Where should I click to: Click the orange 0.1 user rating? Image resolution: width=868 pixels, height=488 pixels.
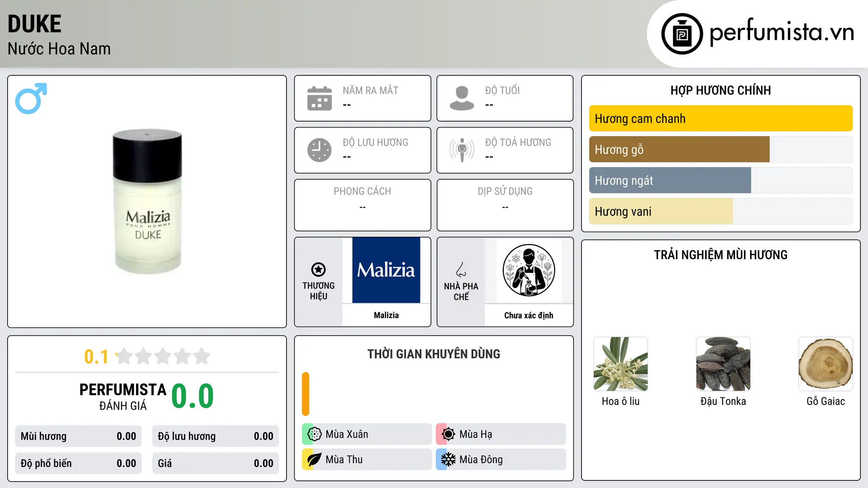tap(96, 357)
